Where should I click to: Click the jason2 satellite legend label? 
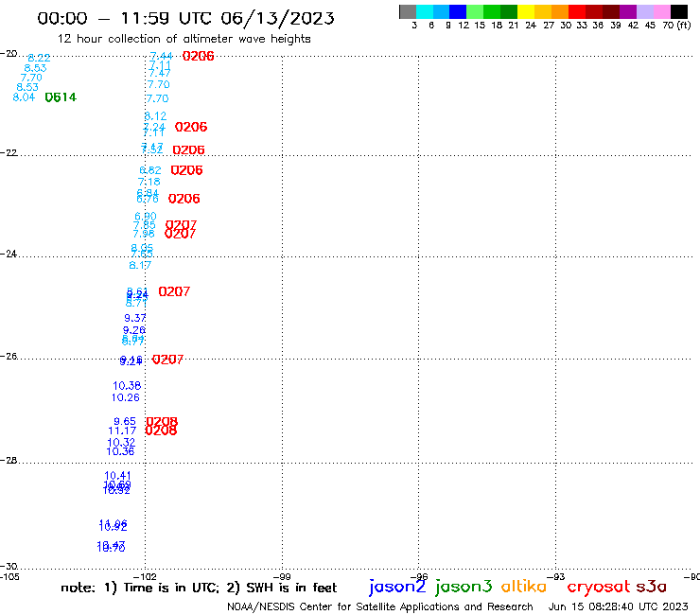[x=397, y=587]
